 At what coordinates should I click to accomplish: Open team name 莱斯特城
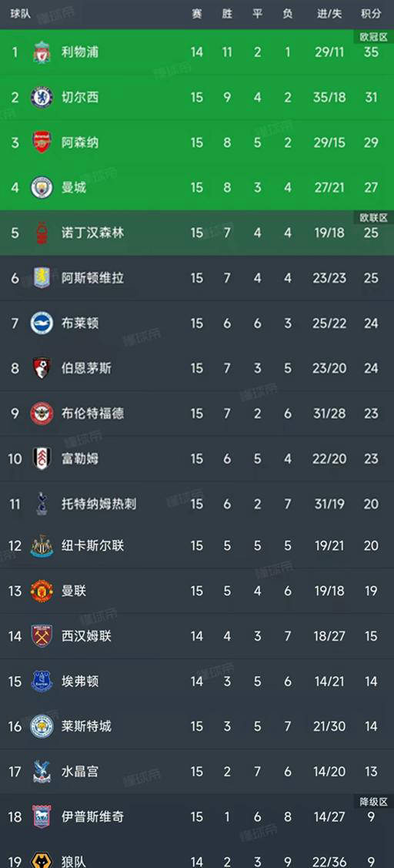[x=86, y=726]
